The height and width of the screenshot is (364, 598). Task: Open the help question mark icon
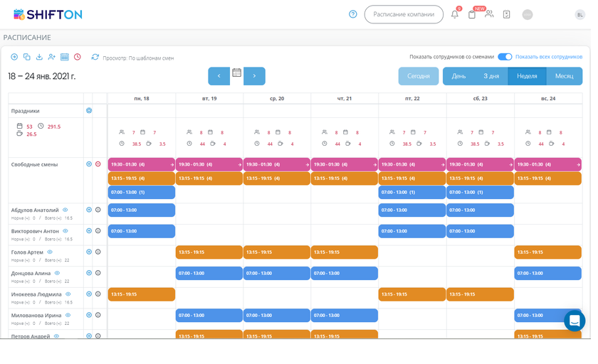(x=353, y=14)
